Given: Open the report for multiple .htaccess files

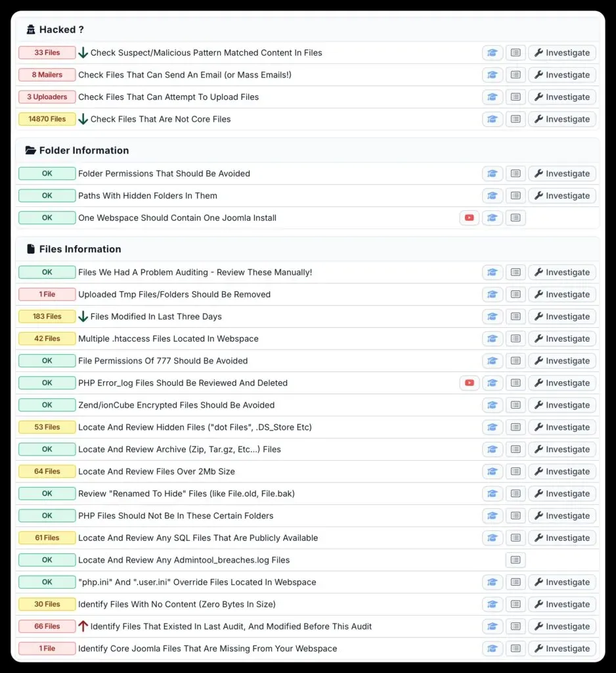Looking at the screenshot, I should [x=516, y=338].
